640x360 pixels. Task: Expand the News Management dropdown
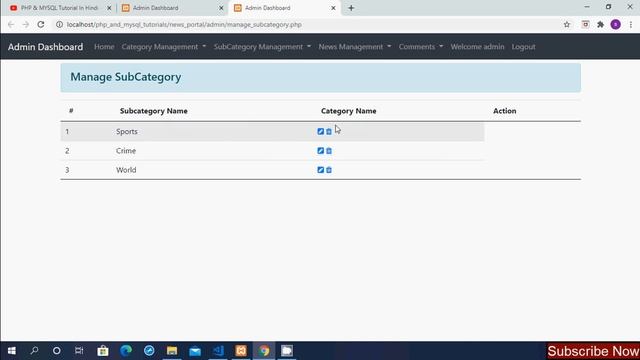point(355,47)
